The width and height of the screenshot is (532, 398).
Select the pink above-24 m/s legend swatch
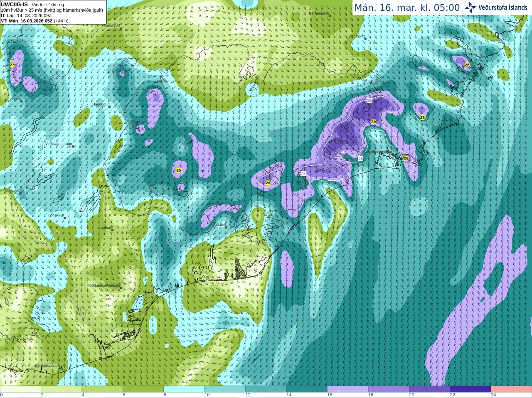[512, 389]
